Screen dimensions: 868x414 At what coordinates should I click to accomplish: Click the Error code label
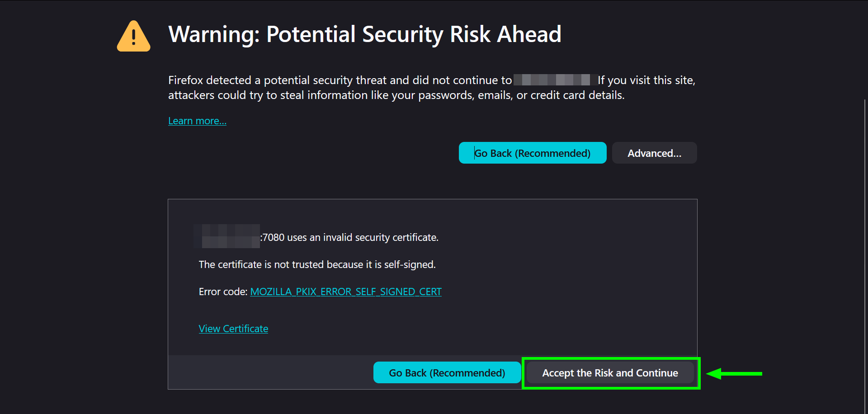point(222,292)
